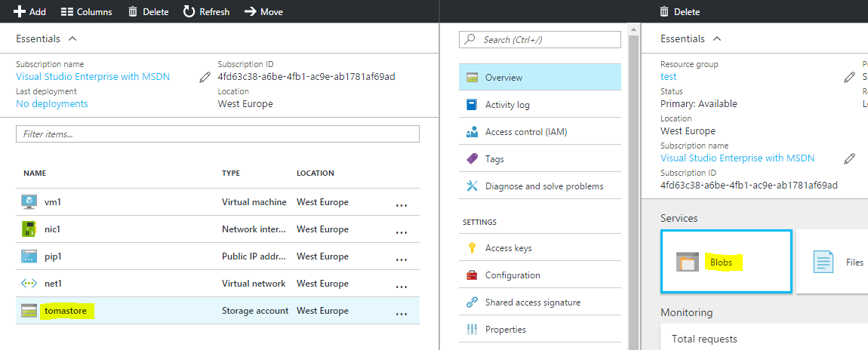Click the Activity log book icon
Screen dimensions: 868x350
472,105
